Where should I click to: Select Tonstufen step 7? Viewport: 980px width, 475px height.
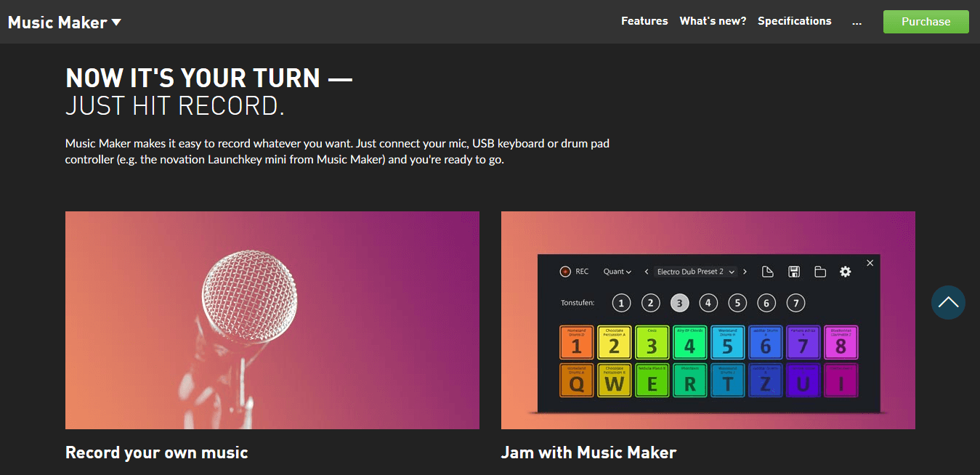795,303
